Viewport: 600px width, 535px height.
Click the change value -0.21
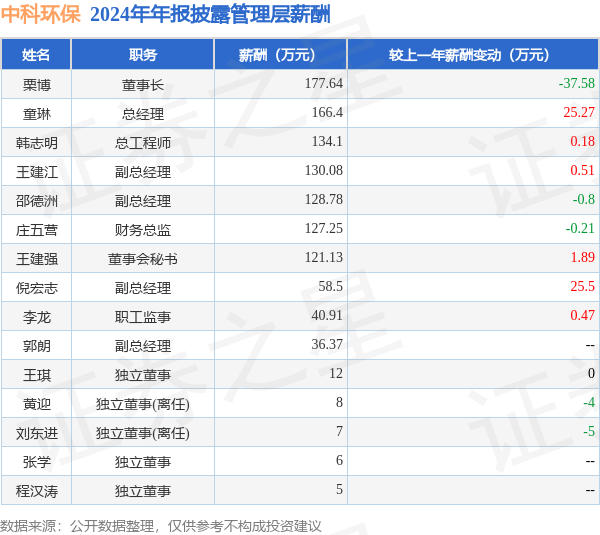click(580, 228)
